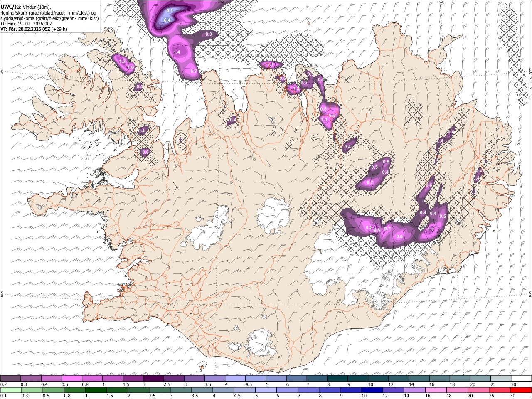The width and height of the screenshot is (532, 399).
Task: Click the 'slydda/snjókoma' legend description line
Action: coord(49,18)
